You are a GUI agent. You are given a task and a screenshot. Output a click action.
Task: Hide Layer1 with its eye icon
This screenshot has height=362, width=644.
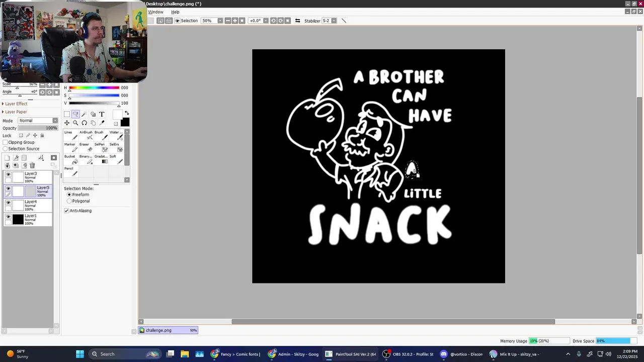[x=8, y=216]
